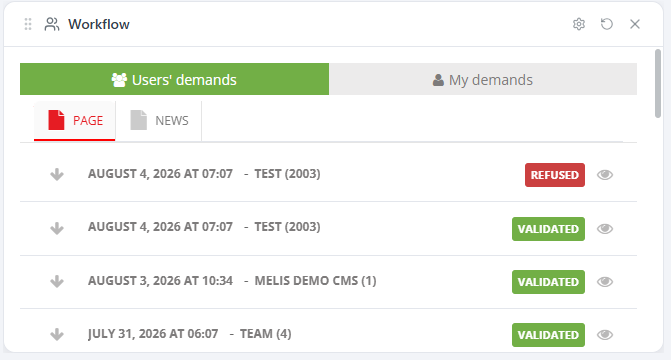Select the NEWS sub-tab
This screenshot has width=671, height=360.
(x=159, y=121)
